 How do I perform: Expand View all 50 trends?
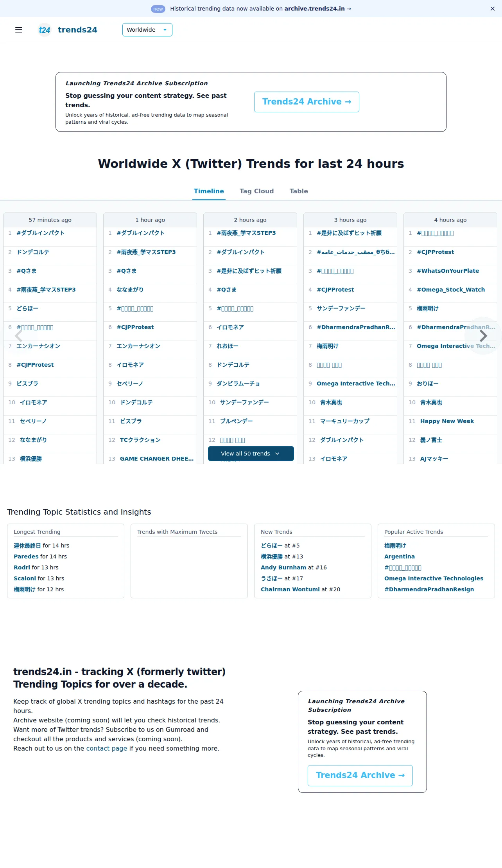point(251,454)
